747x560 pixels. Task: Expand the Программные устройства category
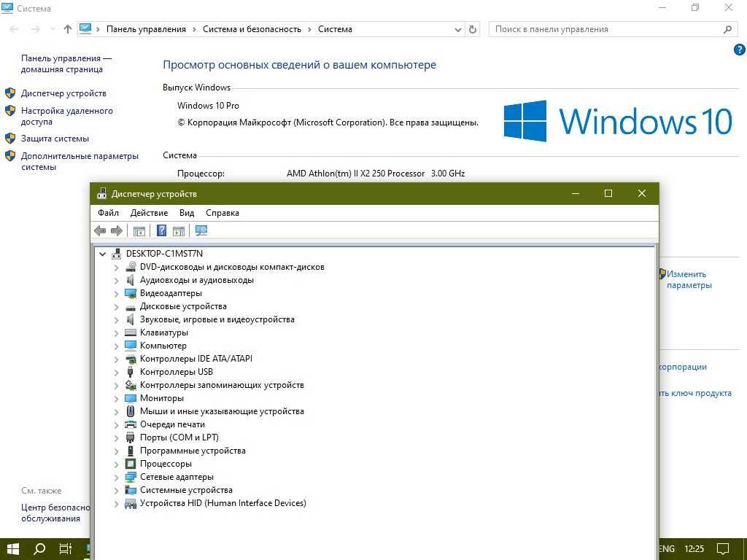[x=116, y=451]
